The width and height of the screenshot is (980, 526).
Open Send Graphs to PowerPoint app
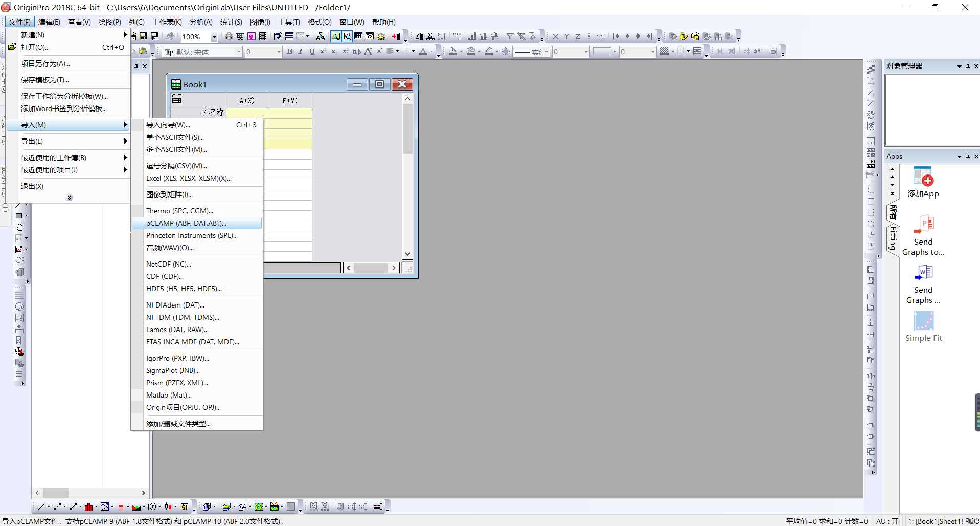[x=923, y=235]
